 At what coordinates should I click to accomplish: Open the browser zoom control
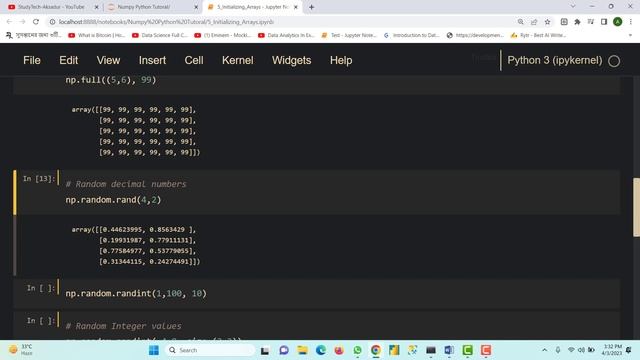(x=520, y=22)
